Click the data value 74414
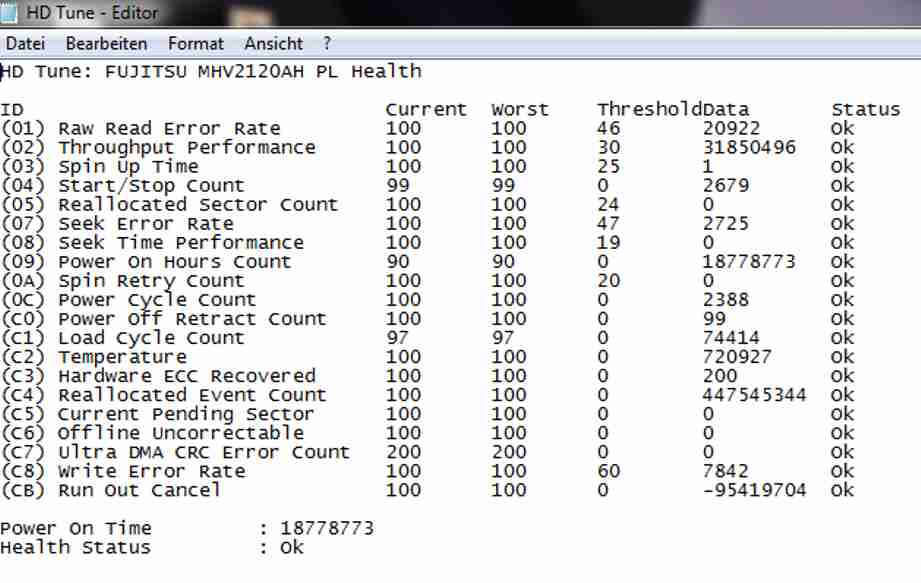Image resolution: width=921 pixels, height=583 pixels. (x=731, y=338)
